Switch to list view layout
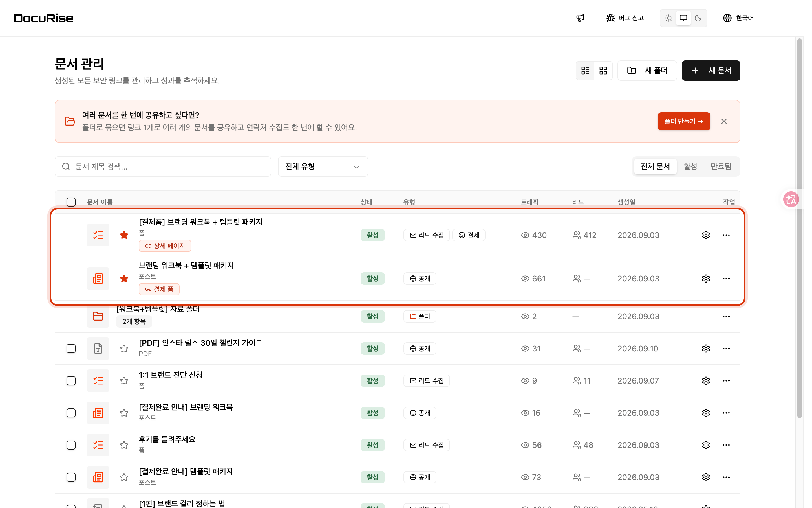Image resolution: width=812 pixels, height=508 pixels. pyautogui.click(x=585, y=71)
